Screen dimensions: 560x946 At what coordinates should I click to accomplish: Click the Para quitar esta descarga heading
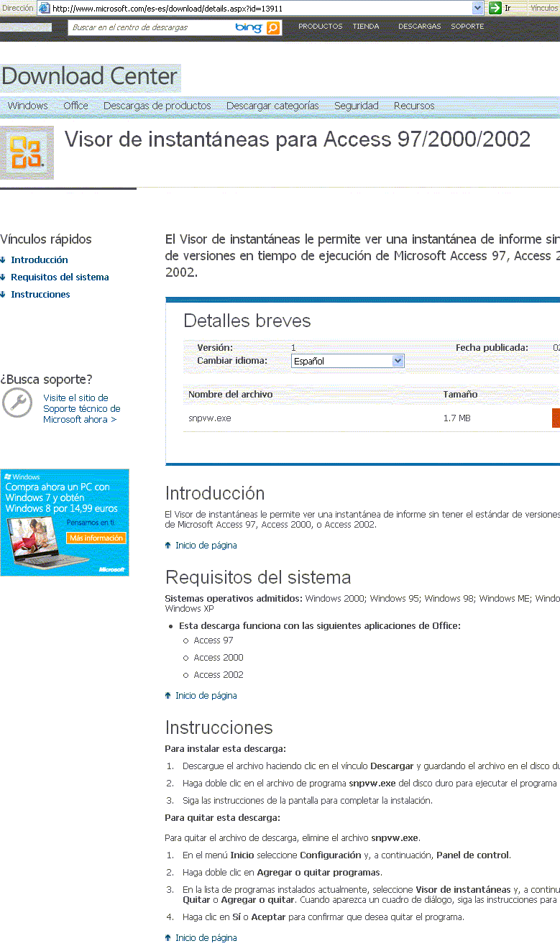pyautogui.click(x=222, y=818)
